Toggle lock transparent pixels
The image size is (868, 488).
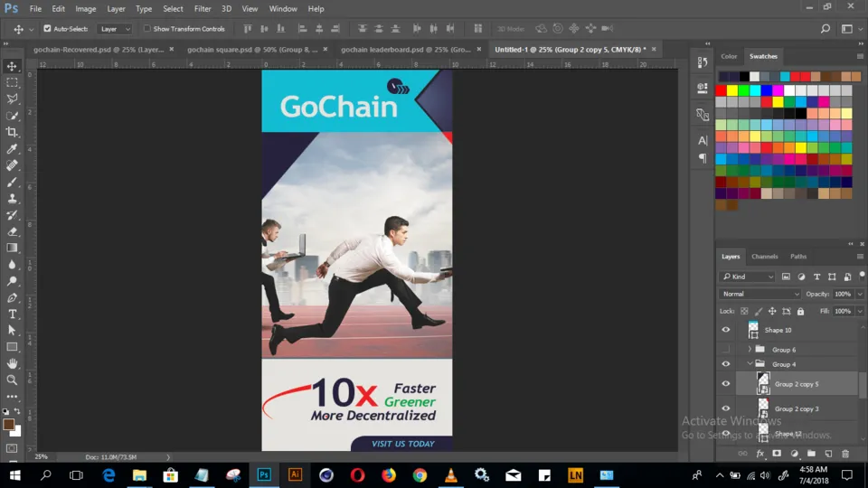[x=744, y=312]
